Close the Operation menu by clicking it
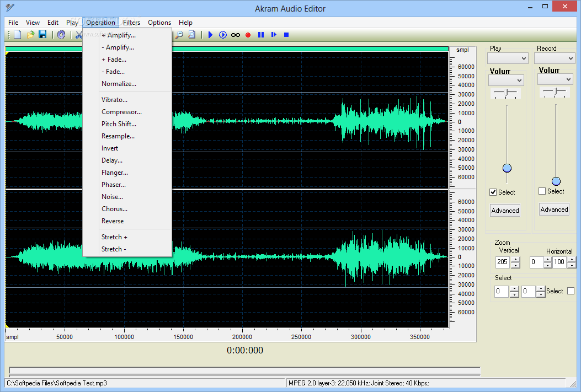581x392 pixels. click(x=101, y=23)
